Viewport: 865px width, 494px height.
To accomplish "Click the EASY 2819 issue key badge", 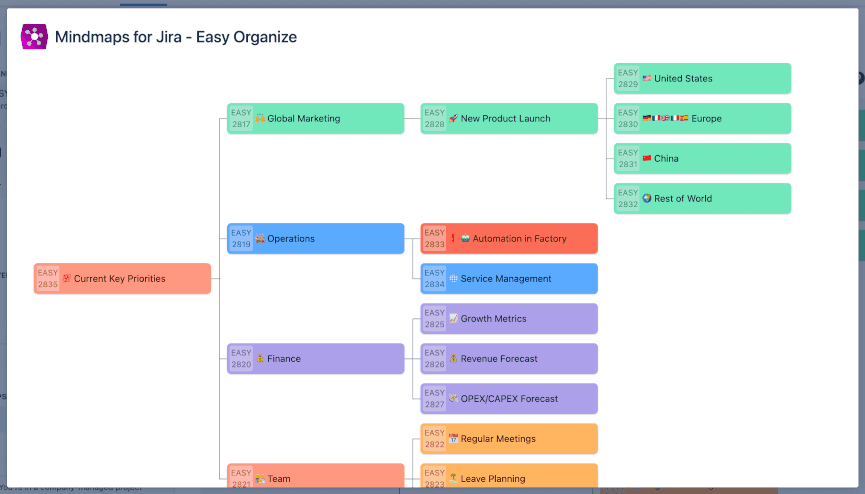I will click(x=241, y=238).
